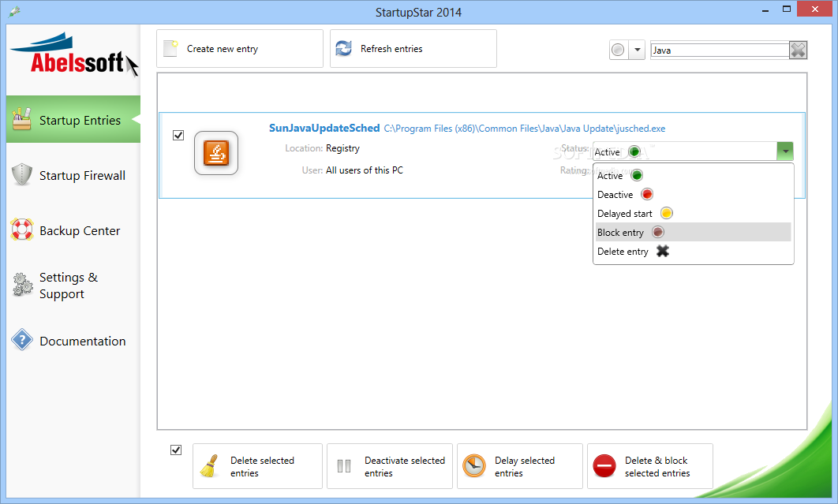Click the grey circle filter button

pos(619,50)
